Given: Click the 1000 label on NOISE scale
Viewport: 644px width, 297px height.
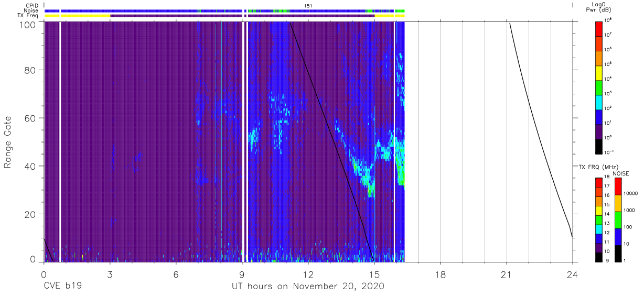Looking at the screenshot, I should [x=630, y=211].
